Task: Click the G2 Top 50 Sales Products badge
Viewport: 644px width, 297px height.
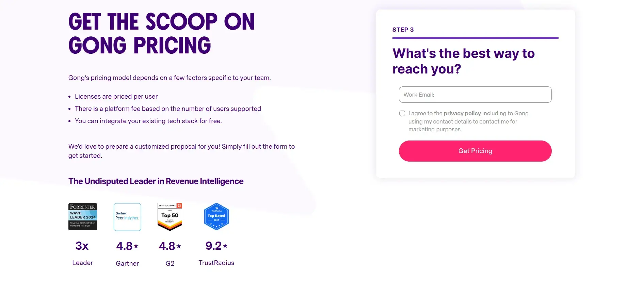Action: 170,216
